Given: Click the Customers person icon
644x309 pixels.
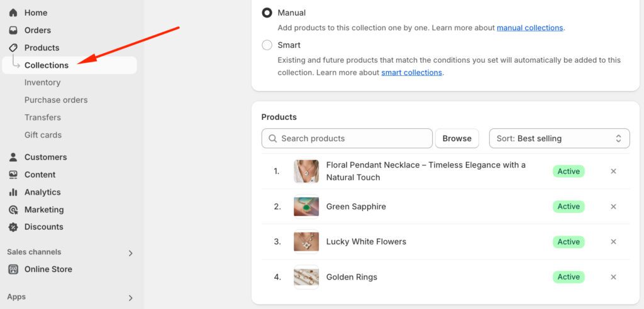Looking at the screenshot, I should (13, 157).
